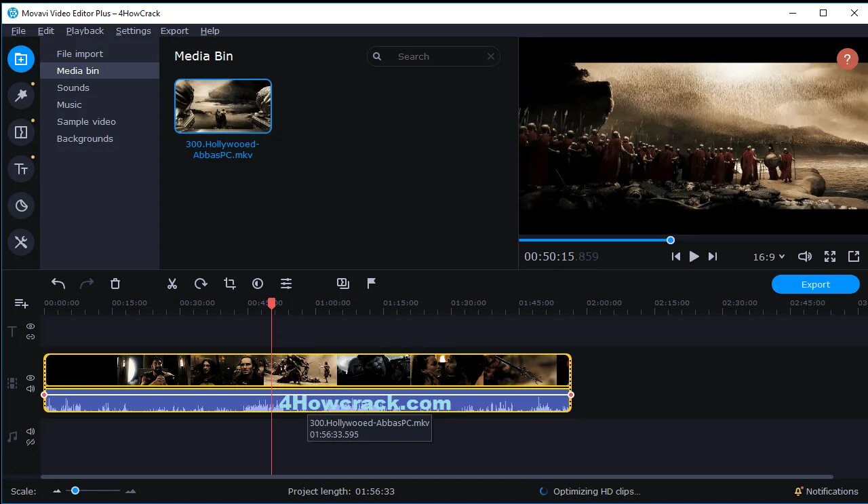Open the Transitions panel icon

point(21,132)
